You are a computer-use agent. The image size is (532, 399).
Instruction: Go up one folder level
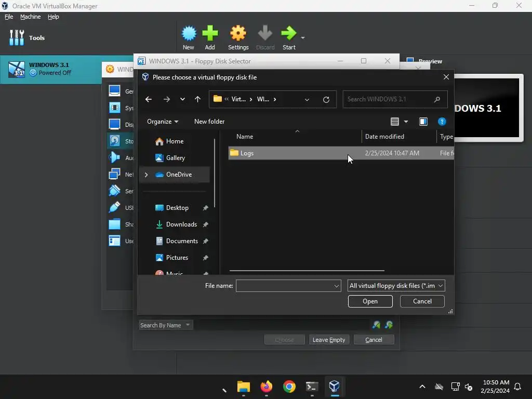click(198, 99)
